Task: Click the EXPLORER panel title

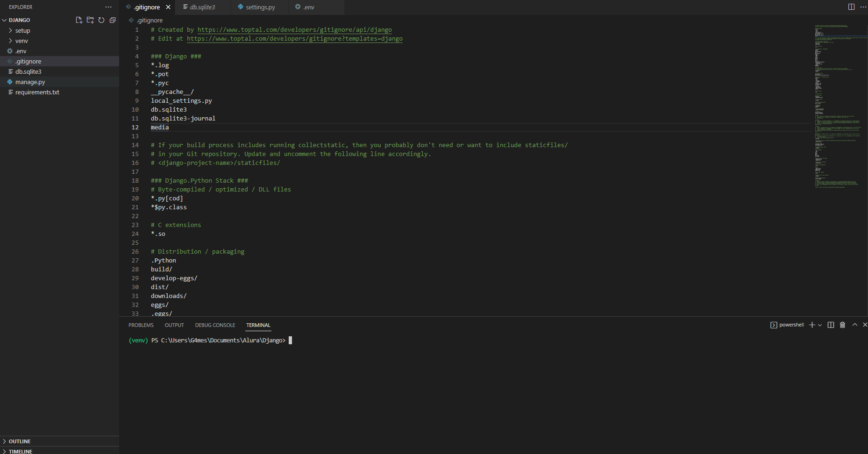Action: [21, 7]
